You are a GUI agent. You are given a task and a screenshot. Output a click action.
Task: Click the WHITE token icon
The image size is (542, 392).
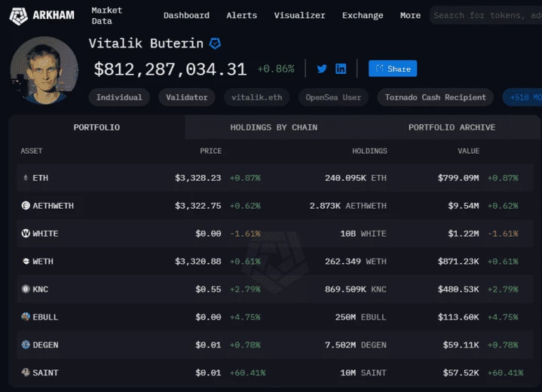26,234
